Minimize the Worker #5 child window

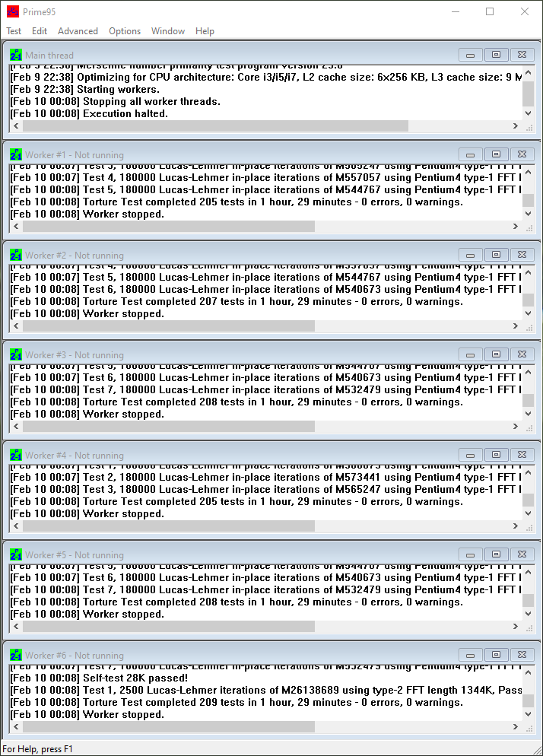point(470,555)
